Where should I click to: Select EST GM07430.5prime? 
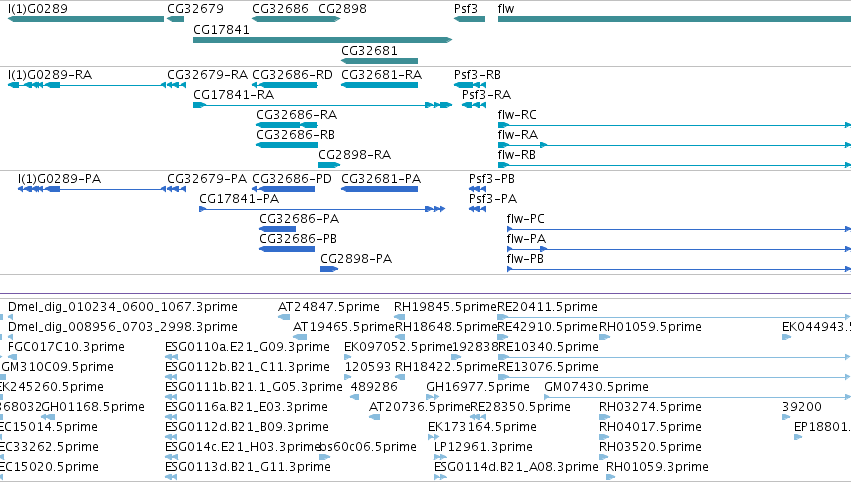pyautogui.click(x=697, y=397)
